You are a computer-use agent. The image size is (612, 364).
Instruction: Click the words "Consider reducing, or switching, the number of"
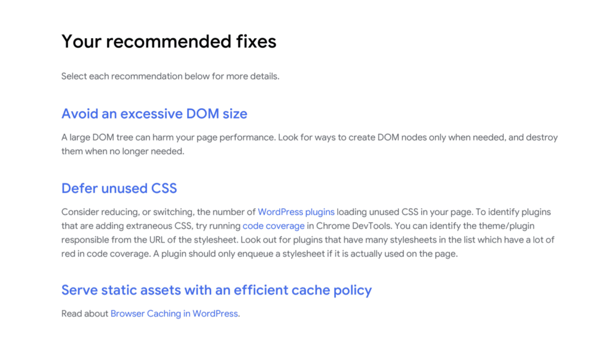(x=158, y=212)
